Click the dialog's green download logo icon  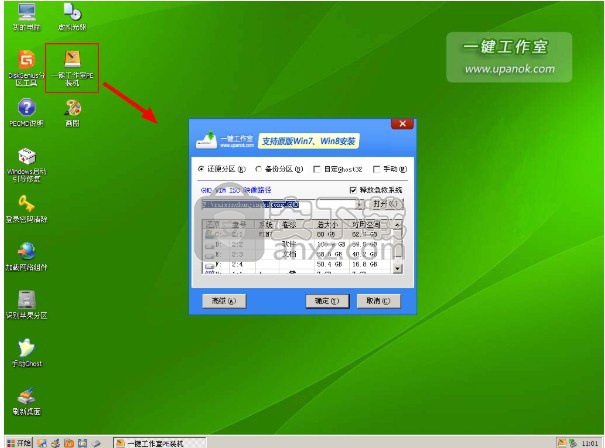pyautogui.click(x=206, y=140)
